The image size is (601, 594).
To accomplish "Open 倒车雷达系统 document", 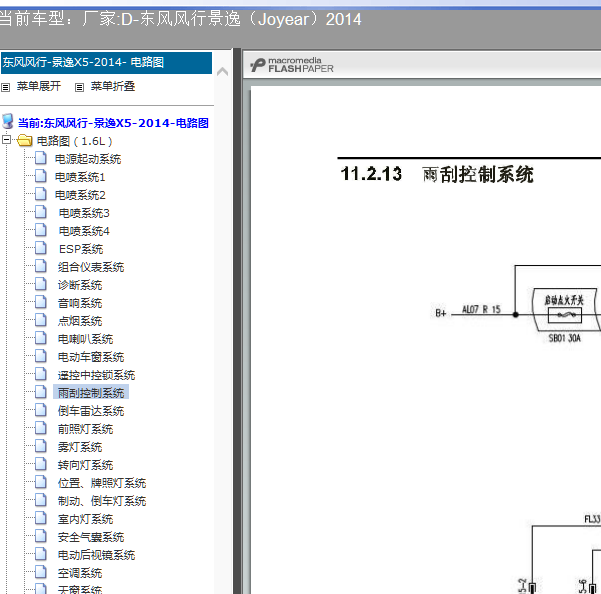I will pos(91,411).
